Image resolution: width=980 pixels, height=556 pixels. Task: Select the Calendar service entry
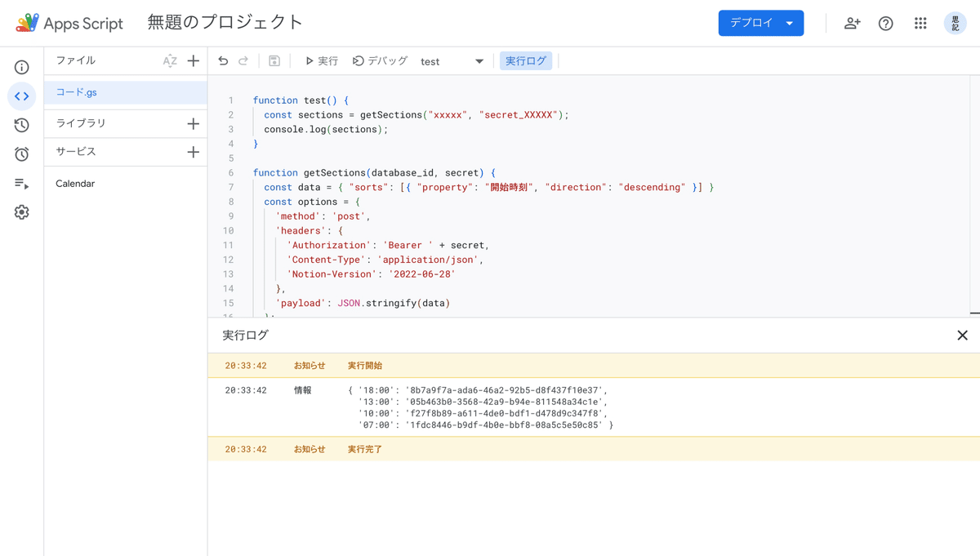click(x=75, y=184)
